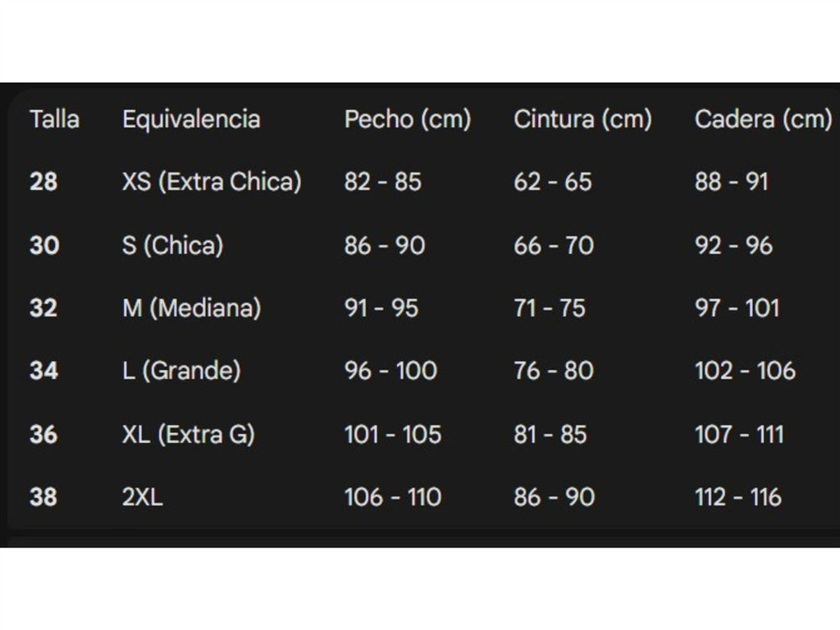Select size 28 in Talla column
The height and width of the screenshot is (630, 840).
pyautogui.click(x=43, y=181)
